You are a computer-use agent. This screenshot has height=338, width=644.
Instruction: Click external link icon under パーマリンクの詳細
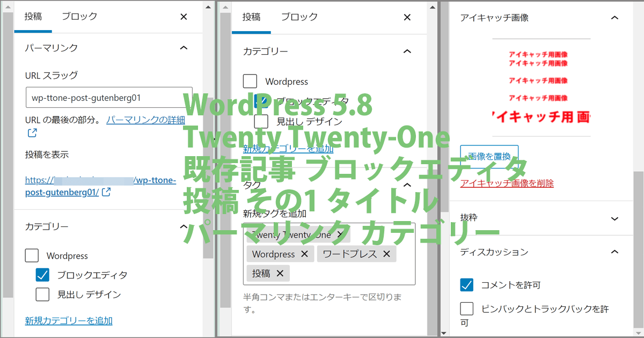[32, 133]
